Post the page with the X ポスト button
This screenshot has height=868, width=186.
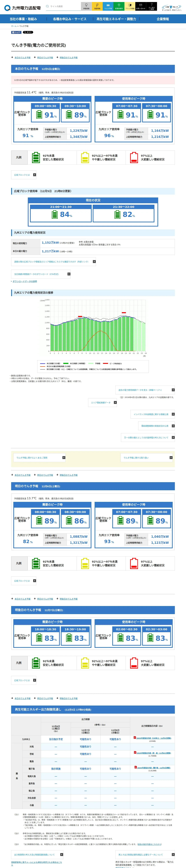pyautogui.click(x=28, y=32)
